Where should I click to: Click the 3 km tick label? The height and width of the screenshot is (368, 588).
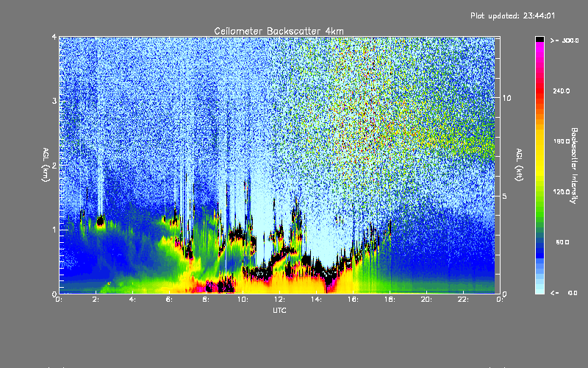click(x=54, y=101)
